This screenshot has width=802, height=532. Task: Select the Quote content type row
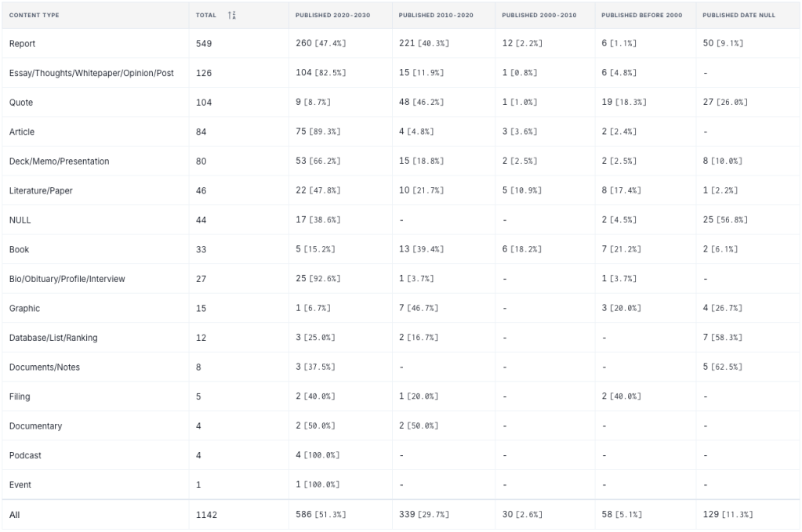pos(21,103)
